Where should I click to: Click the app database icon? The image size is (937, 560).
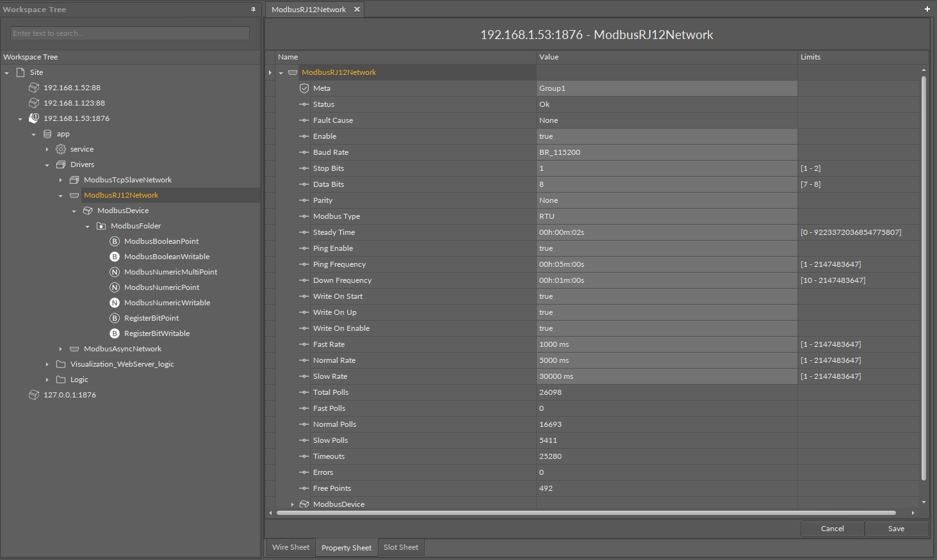47,134
